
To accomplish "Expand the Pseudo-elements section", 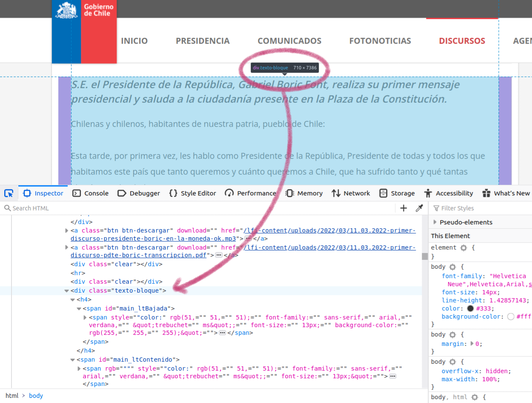I will (435, 222).
